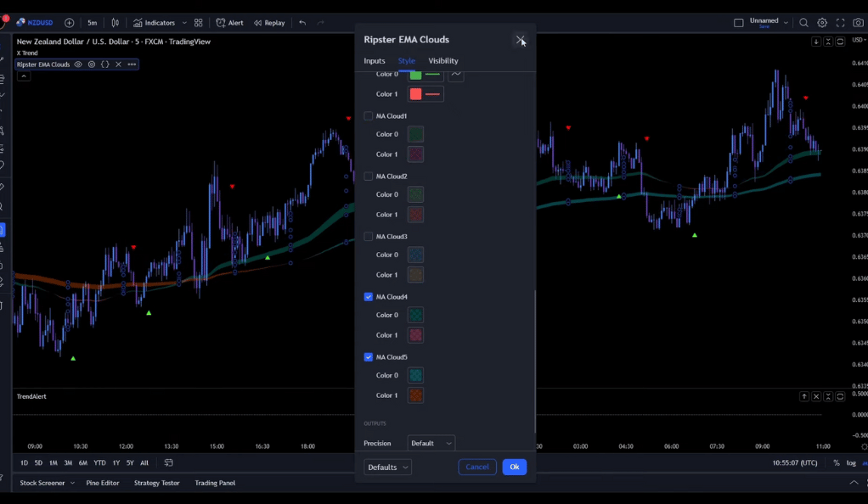Move main chart pane down
The image size is (868, 504).
point(816,42)
